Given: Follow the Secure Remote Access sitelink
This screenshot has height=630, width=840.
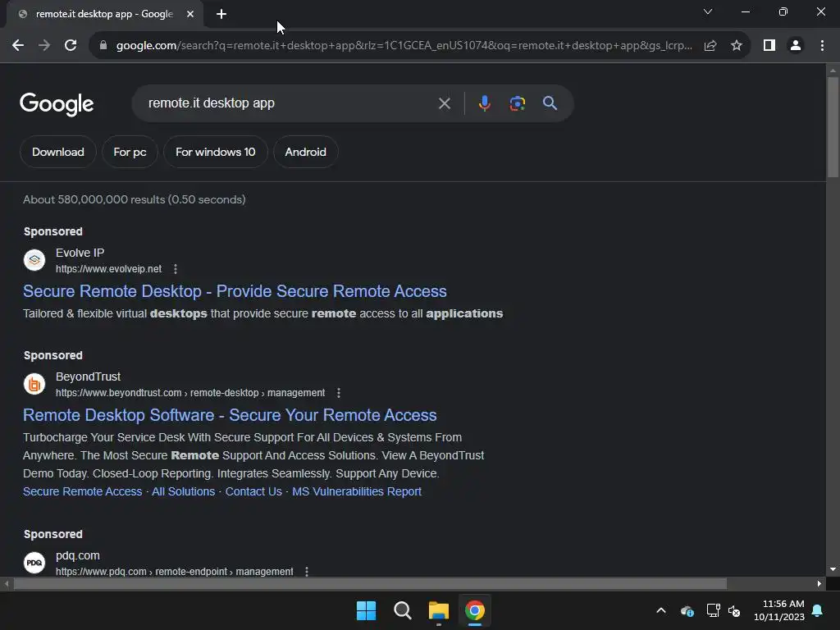Looking at the screenshot, I should (x=83, y=491).
